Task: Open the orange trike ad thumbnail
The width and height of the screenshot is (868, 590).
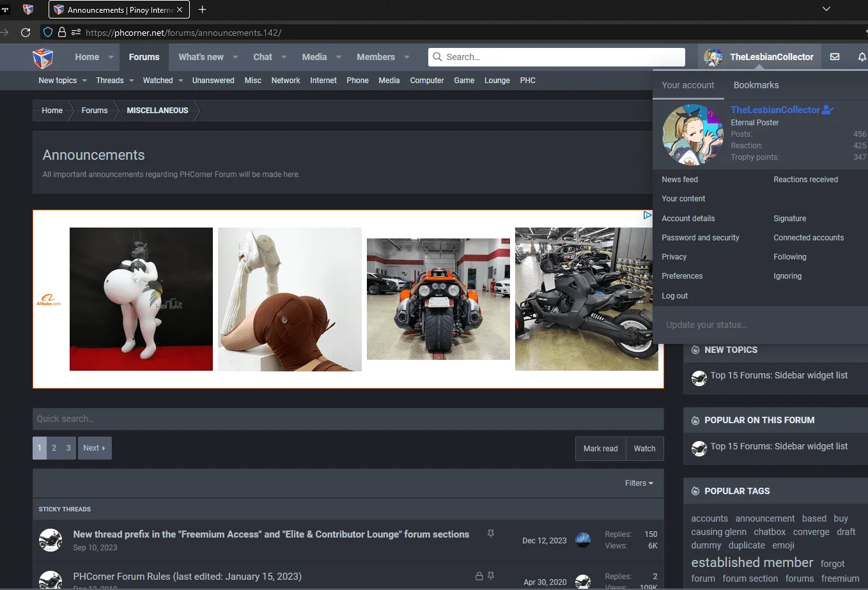Action: tap(438, 299)
